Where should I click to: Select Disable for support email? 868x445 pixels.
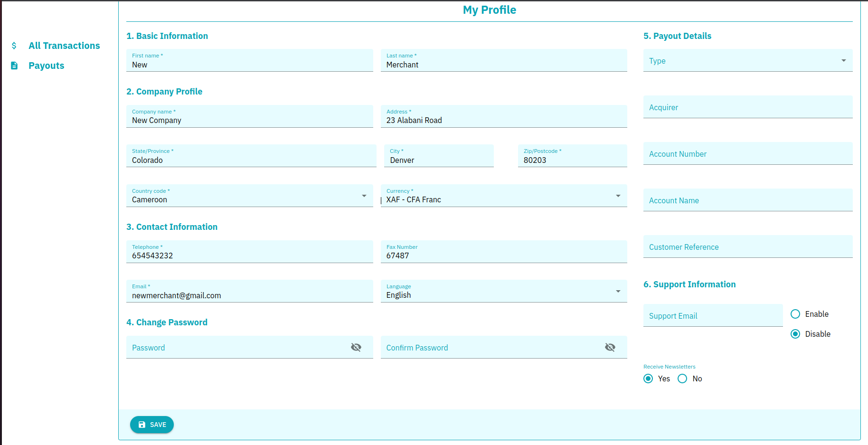(795, 334)
